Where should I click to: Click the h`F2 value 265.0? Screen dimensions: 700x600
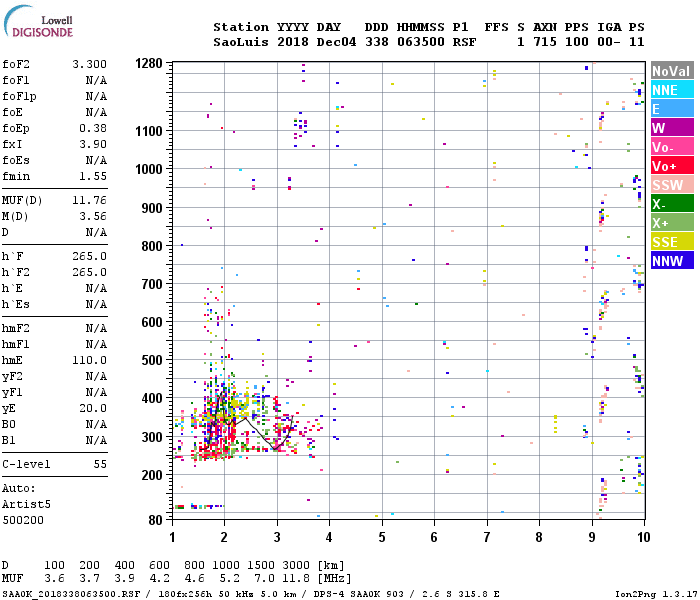(x=90, y=272)
